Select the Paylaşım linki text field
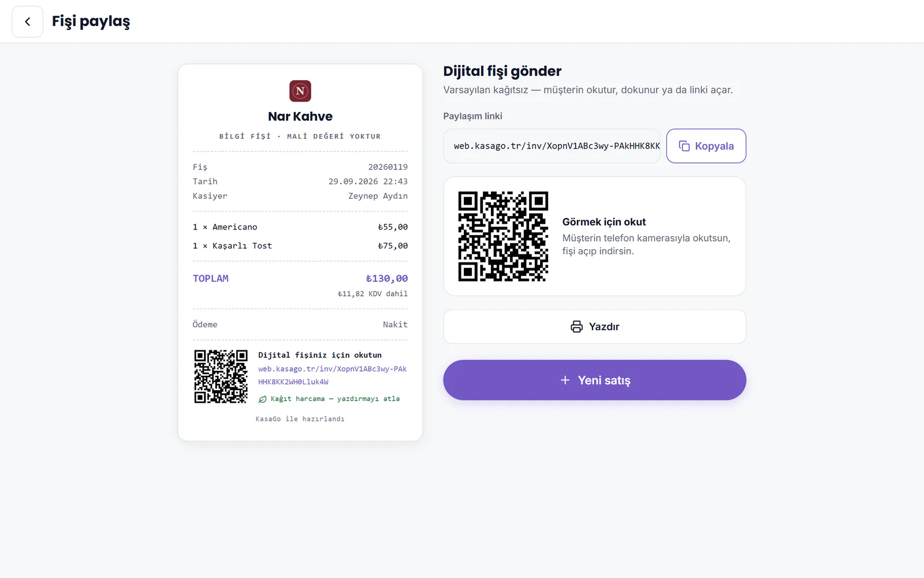Viewport: 924px width, 578px height. [x=552, y=146]
